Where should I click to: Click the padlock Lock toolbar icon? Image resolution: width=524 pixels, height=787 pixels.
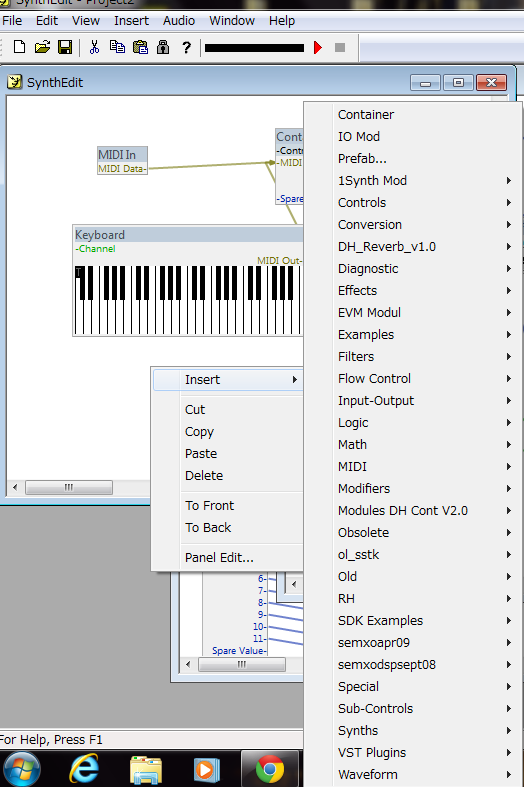click(163, 47)
